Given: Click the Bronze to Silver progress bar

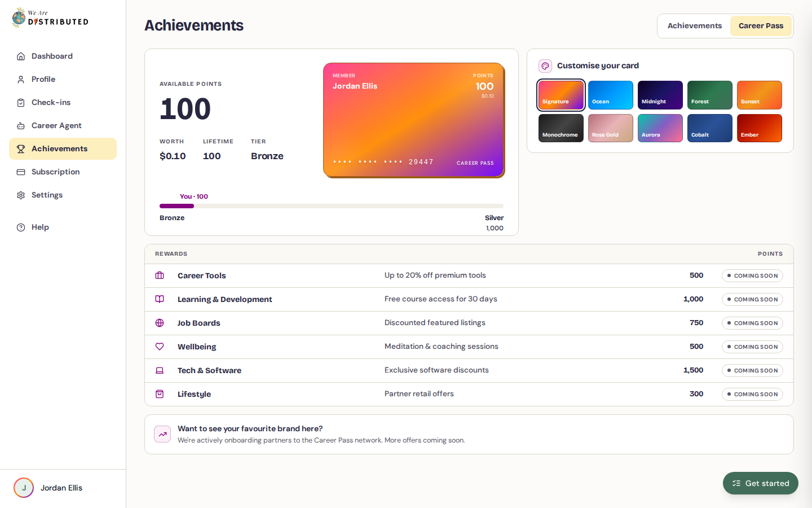Looking at the screenshot, I should click(332, 206).
